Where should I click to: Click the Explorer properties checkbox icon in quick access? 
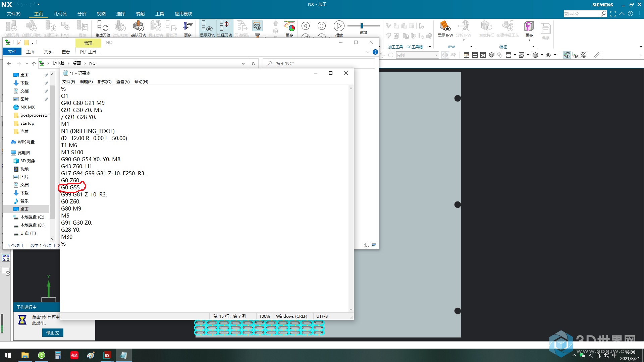pyautogui.click(x=19, y=43)
